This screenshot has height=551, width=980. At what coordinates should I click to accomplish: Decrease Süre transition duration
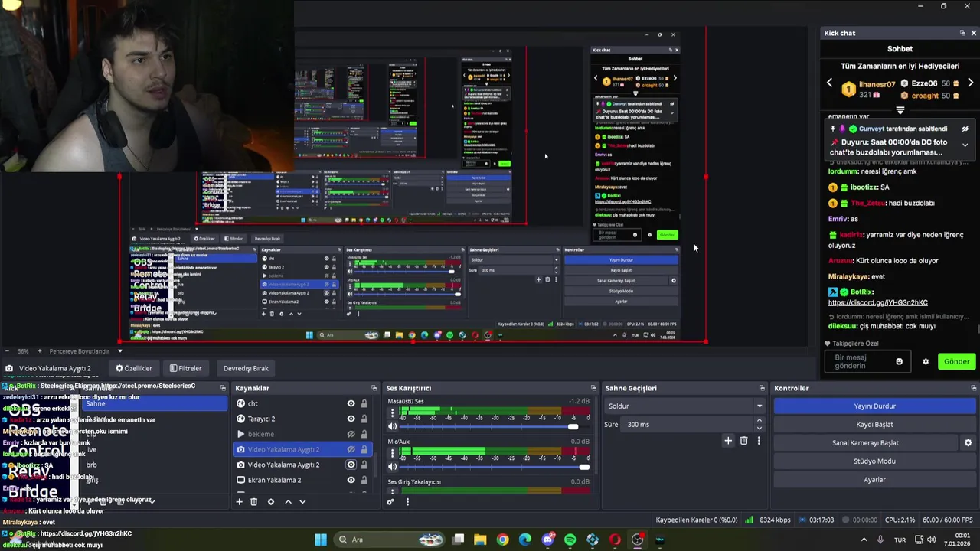(759, 429)
